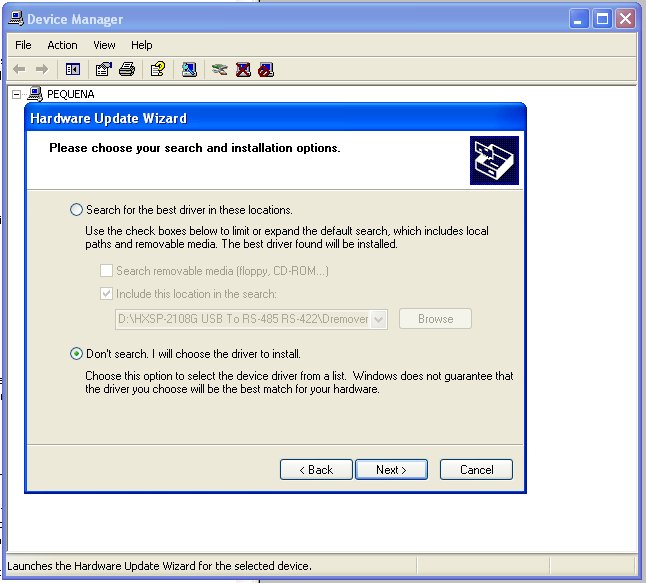Viewport: 646px width, 583px height.
Task: Cancel the Hardware Update Wizard
Action: tap(476, 469)
